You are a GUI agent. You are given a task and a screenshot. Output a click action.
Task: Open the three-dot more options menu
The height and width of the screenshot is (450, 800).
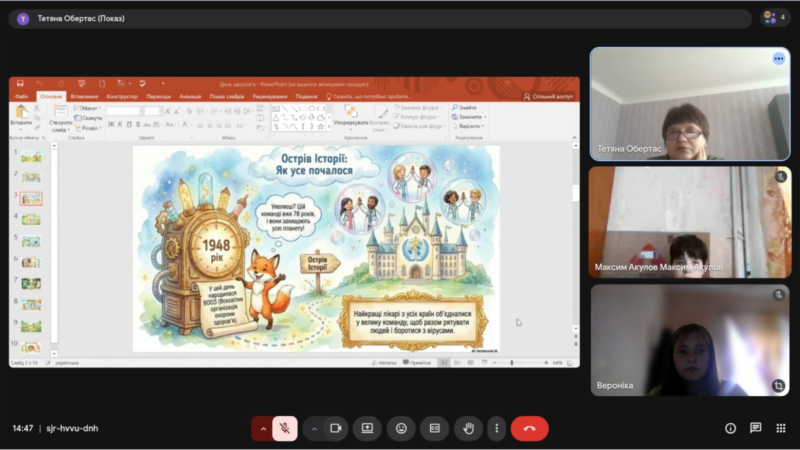(x=496, y=428)
